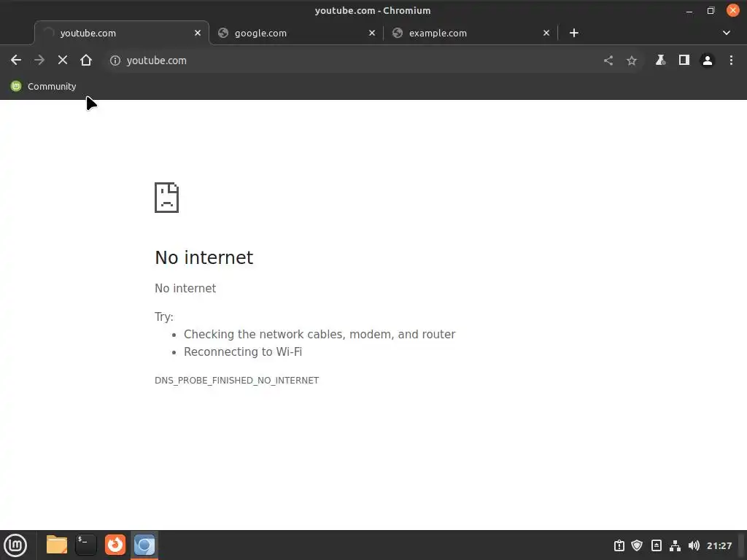Share this page icon

tap(608, 61)
